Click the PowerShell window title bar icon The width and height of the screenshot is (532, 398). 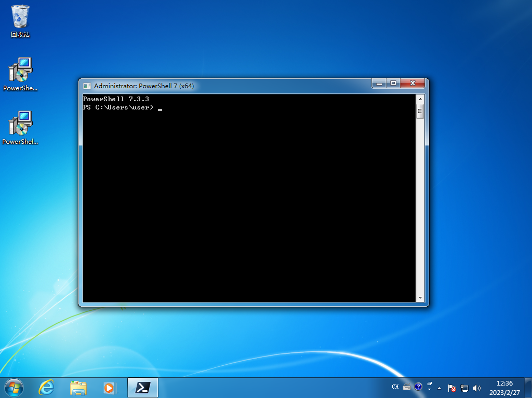pos(87,86)
